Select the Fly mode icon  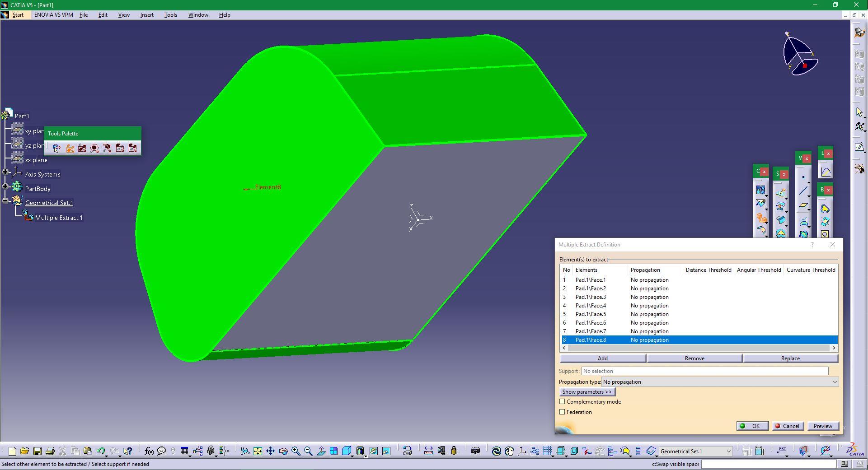246,451
